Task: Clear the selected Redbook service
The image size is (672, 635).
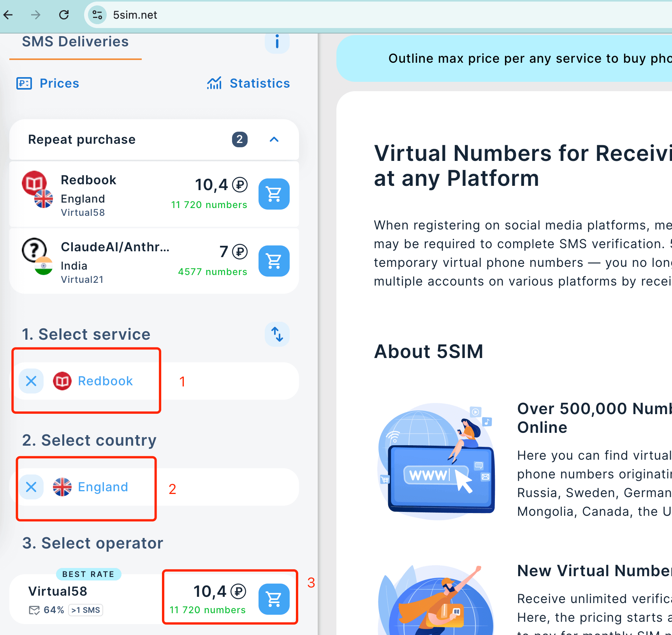Action: point(31,381)
